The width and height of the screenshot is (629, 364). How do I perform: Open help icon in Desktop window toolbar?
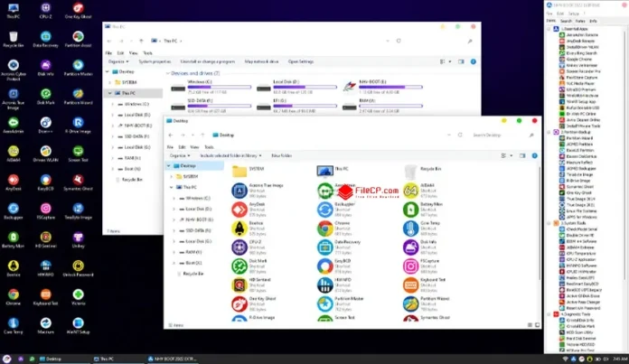pos(534,155)
